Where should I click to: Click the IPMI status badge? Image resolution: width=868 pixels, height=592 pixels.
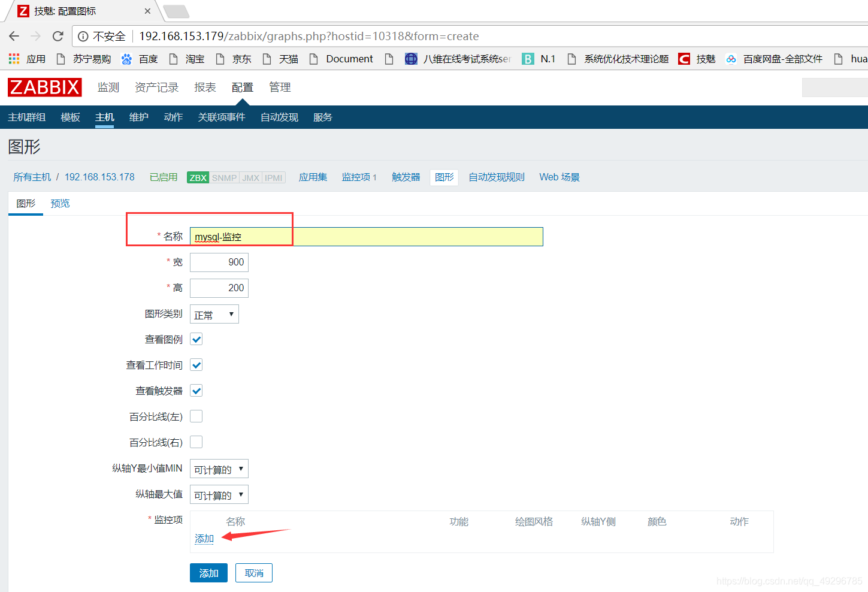pyautogui.click(x=274, y=177)
